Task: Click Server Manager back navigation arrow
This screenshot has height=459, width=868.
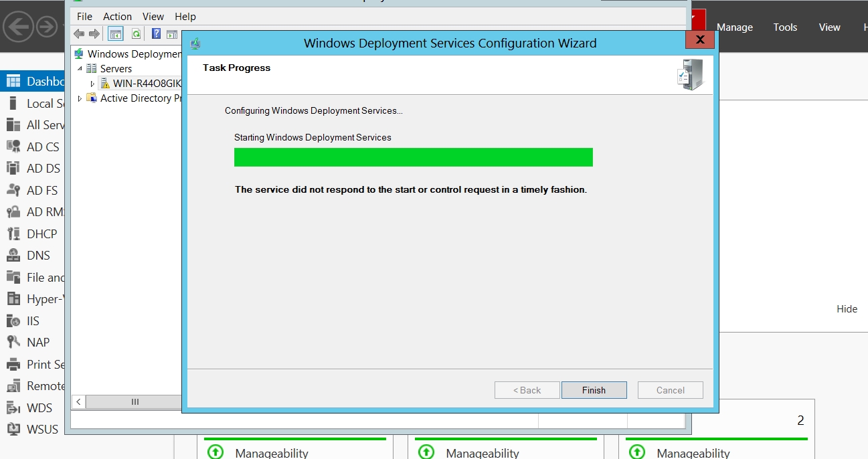Action: pos(18,27)
